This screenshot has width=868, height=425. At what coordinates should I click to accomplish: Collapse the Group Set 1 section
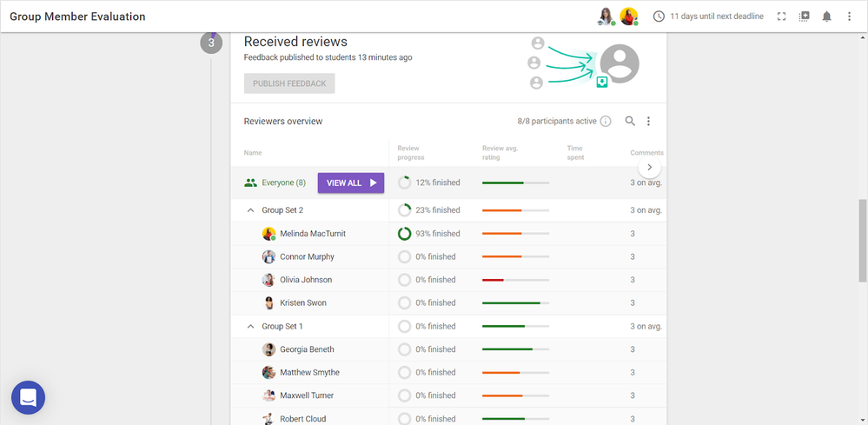click(x=251, y=327)
